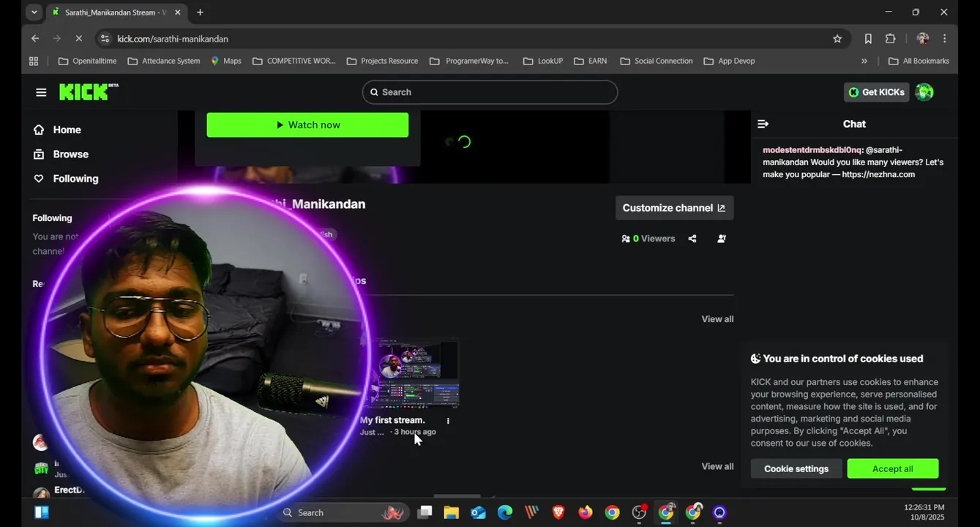
Task: Go back to the previous page
Action: [x=35, y=39]
